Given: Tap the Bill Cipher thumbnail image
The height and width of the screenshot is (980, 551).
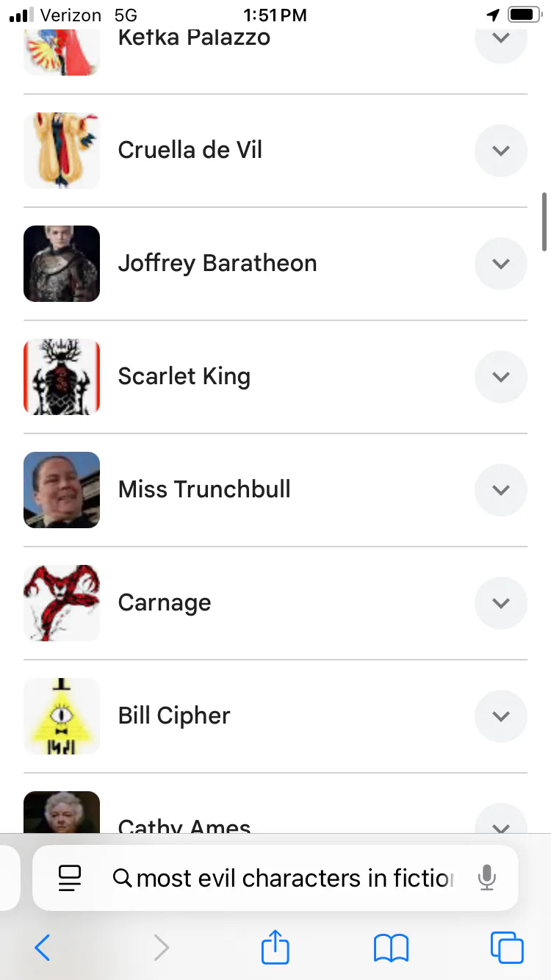Looking at the screenshot, I should pos(62,716).
